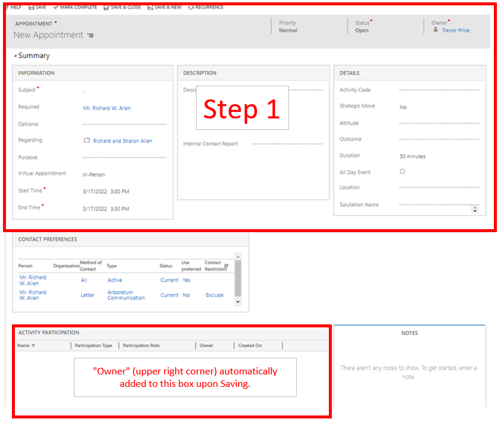Sort by Participation Type column
The image size is (504, 425).
[93, 346]
